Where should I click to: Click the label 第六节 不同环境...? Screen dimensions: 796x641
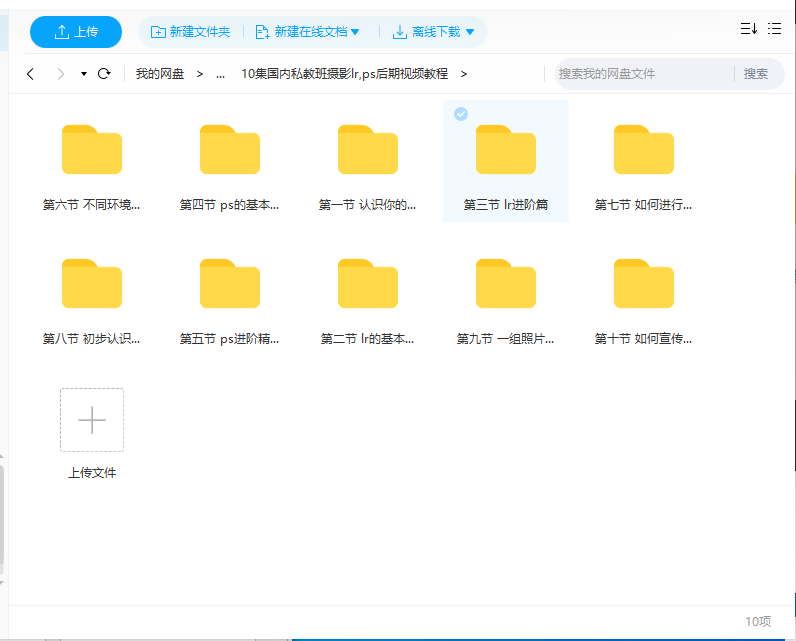[x=91, y=205]
